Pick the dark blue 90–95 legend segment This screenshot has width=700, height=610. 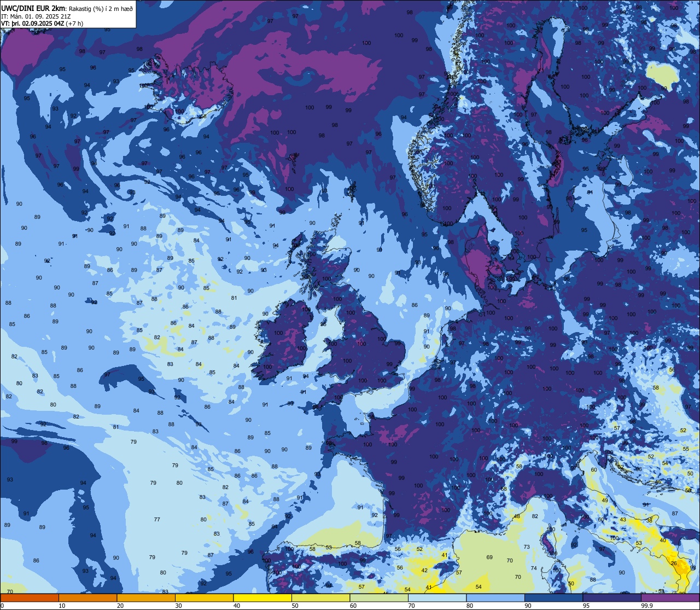coord(553,597)
